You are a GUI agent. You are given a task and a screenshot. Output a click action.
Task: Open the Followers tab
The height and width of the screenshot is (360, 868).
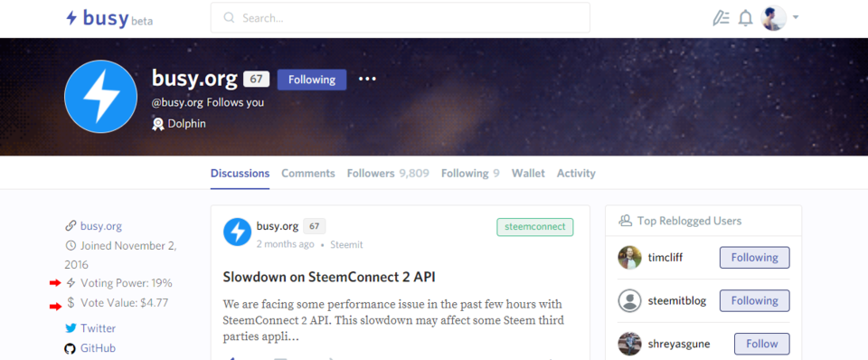pos(388,174)
